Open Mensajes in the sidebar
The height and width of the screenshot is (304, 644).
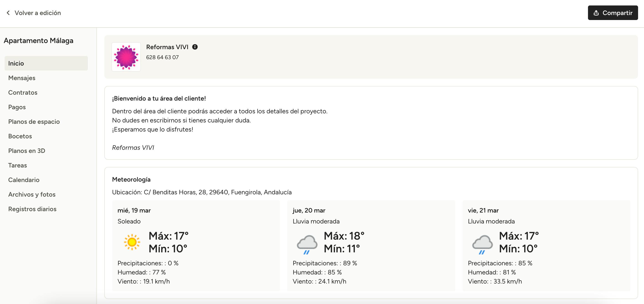pyautogui.click(x=22, y=78)
